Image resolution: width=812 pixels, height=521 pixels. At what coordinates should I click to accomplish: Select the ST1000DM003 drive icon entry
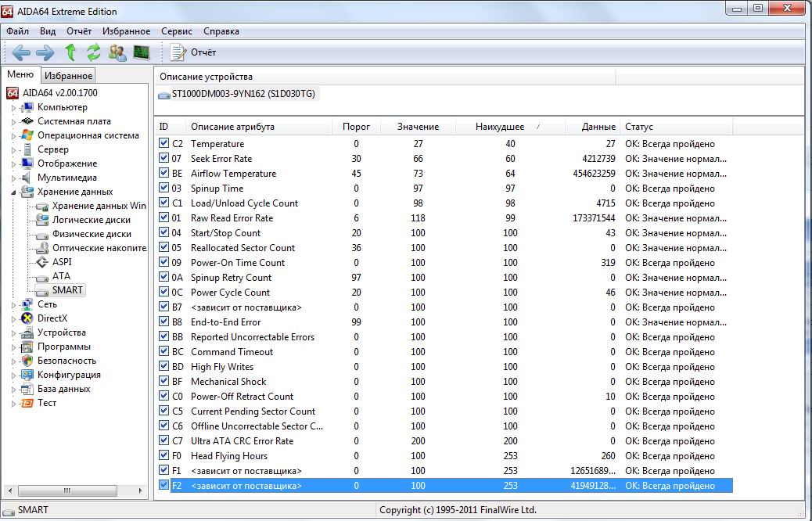[164, 94]
